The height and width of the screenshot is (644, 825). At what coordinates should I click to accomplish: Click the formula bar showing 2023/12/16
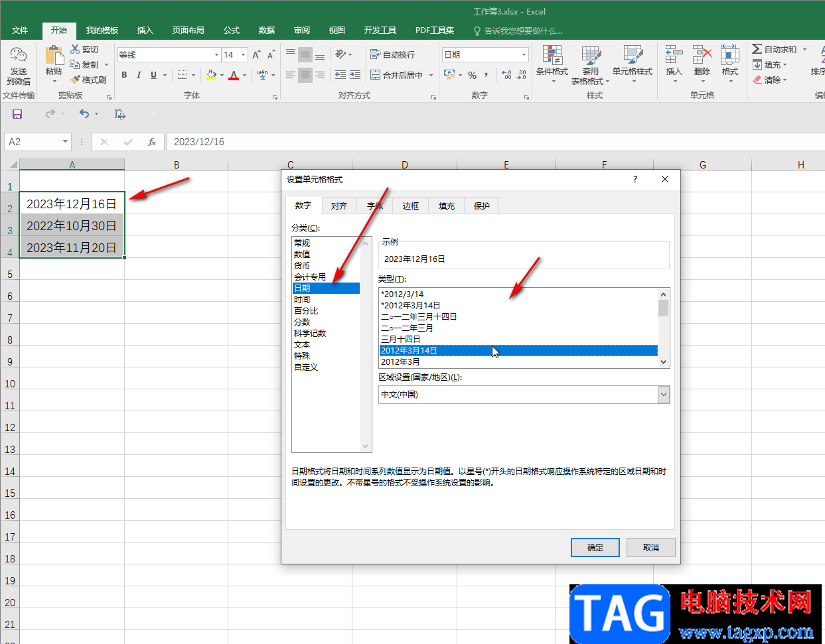coord(495,142)
